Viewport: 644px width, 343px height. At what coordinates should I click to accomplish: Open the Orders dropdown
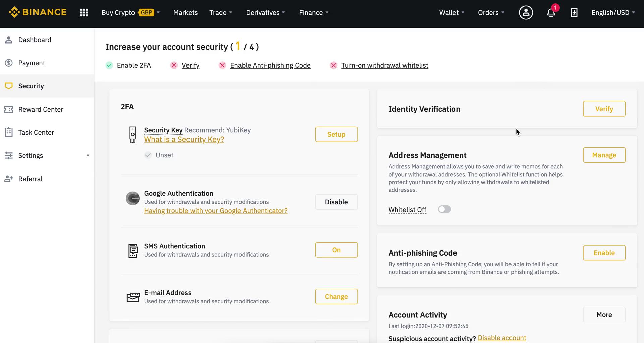click(491, 13)
